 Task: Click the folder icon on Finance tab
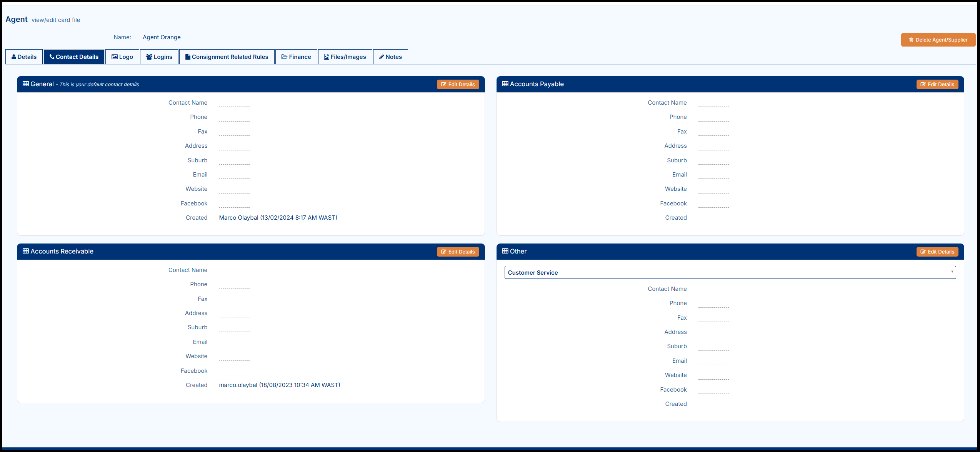tap(284, 57)
